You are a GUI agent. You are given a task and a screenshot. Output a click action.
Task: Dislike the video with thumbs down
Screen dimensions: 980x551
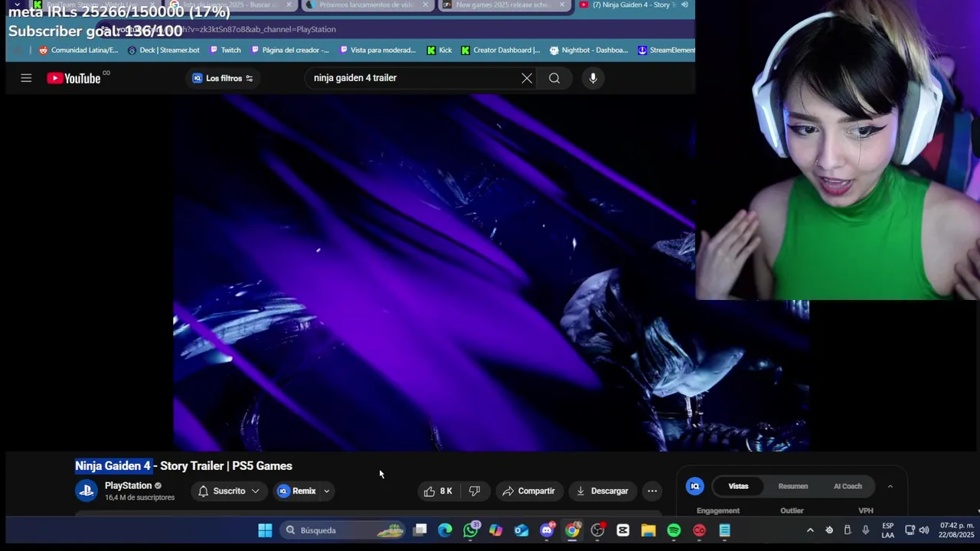tap(475, 491)
